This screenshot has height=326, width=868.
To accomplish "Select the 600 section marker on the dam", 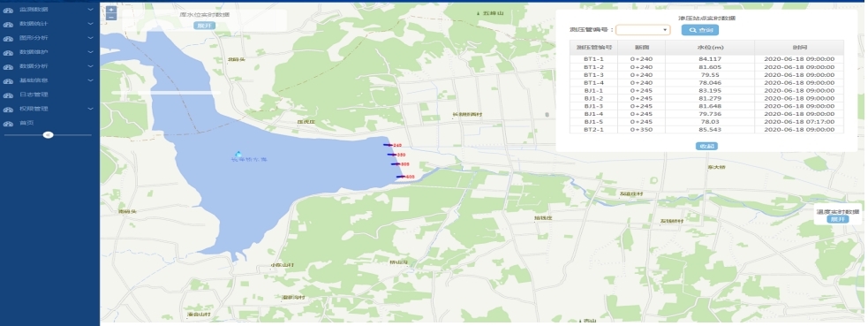I will pos(405,177).
